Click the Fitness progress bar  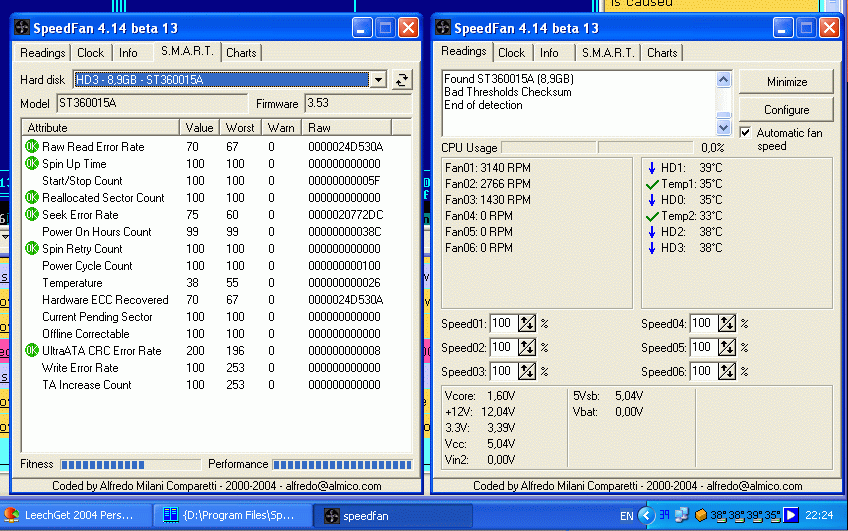130,464
